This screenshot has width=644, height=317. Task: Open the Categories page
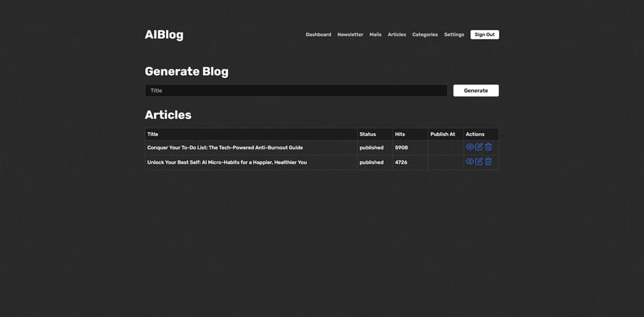tap(425, 35)
